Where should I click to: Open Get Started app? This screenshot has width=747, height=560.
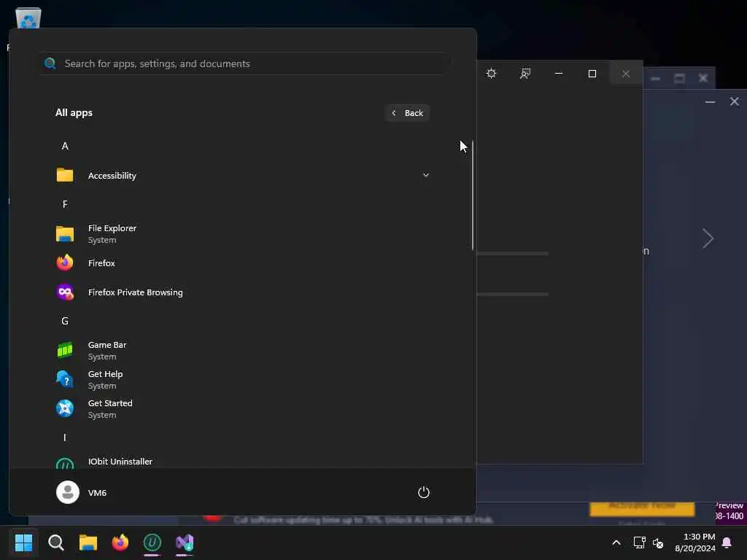(242, 408)
